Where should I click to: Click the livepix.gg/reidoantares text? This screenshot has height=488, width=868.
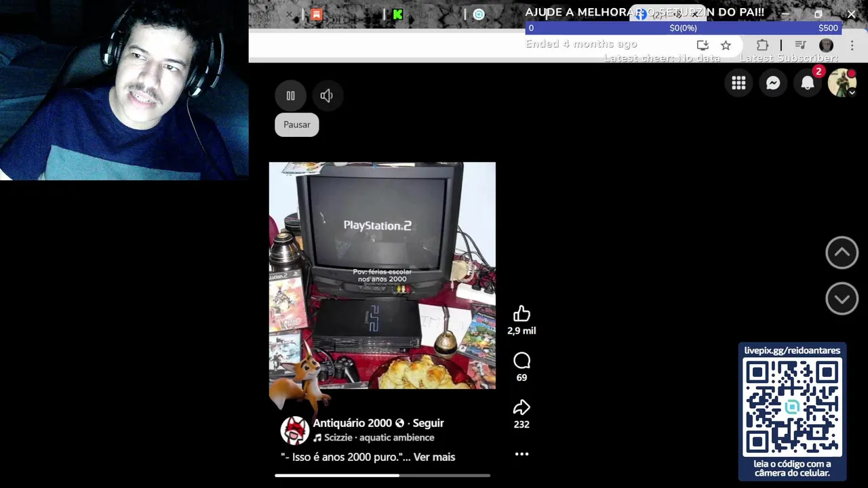[x=792, y=350]
